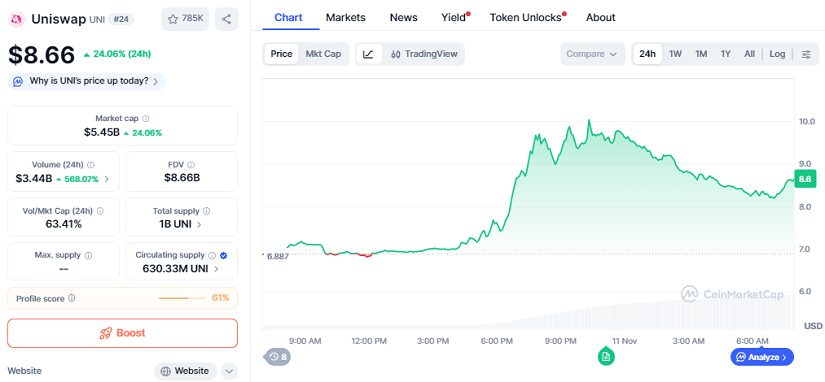Screen dimensions: 825x382
Task: Click the Market cap info icon
Action: tap(146, 119)
